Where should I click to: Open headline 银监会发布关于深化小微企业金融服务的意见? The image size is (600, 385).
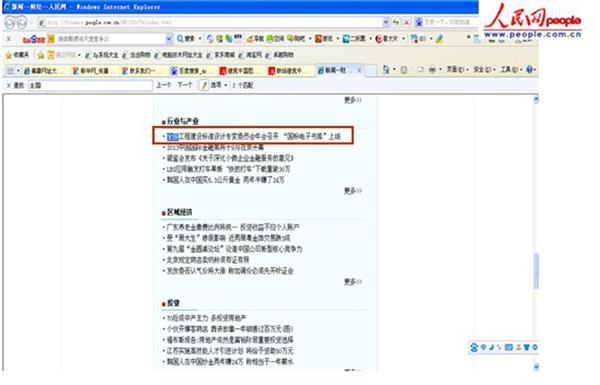(x=230, y=158)
